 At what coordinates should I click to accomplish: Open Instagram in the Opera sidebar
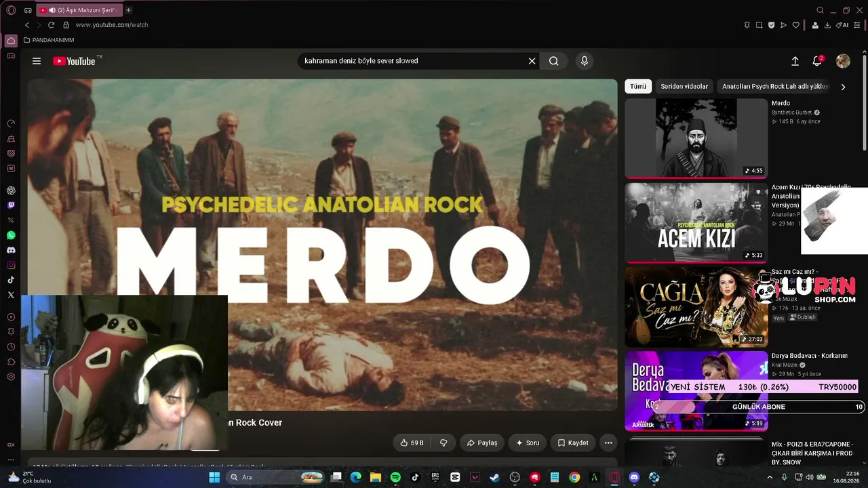click(11, 265)
